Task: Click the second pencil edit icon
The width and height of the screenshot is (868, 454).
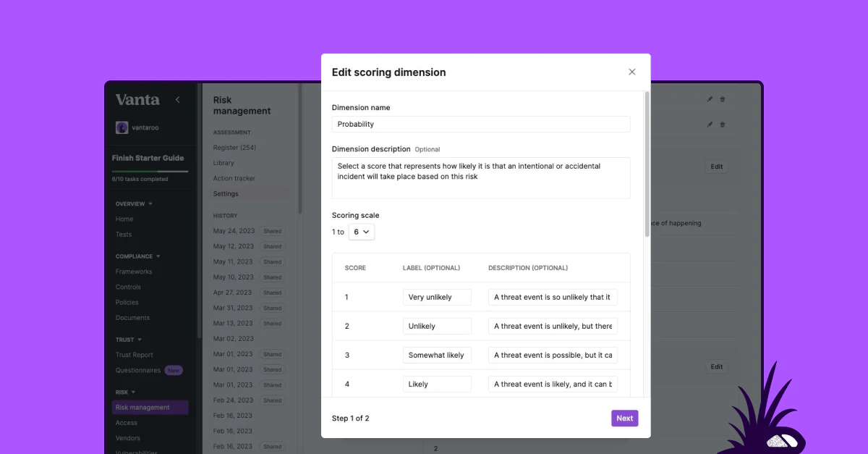Action: coord(709,124)
